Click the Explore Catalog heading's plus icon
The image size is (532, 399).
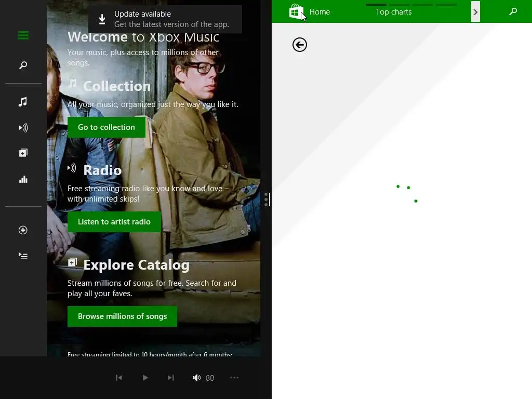pos(72,262)
